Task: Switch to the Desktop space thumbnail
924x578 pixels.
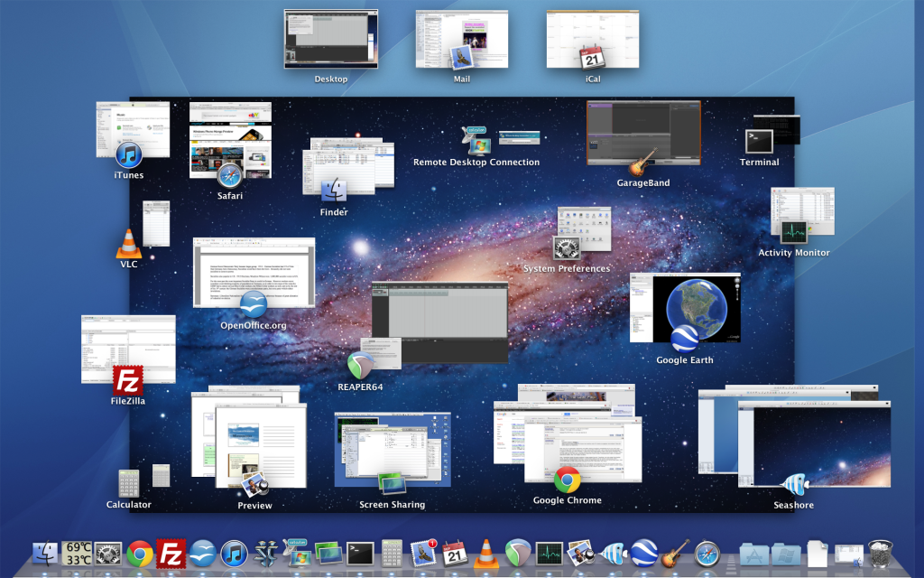Action: point(330,39)
